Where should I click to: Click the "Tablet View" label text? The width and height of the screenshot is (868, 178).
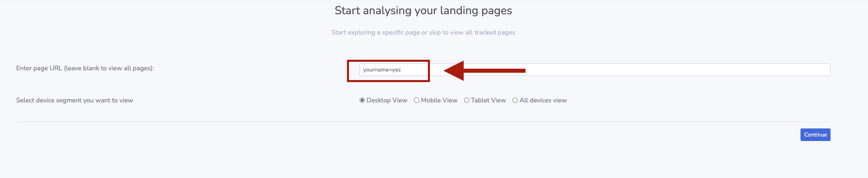pyautogui.click(x=488, y=100)
